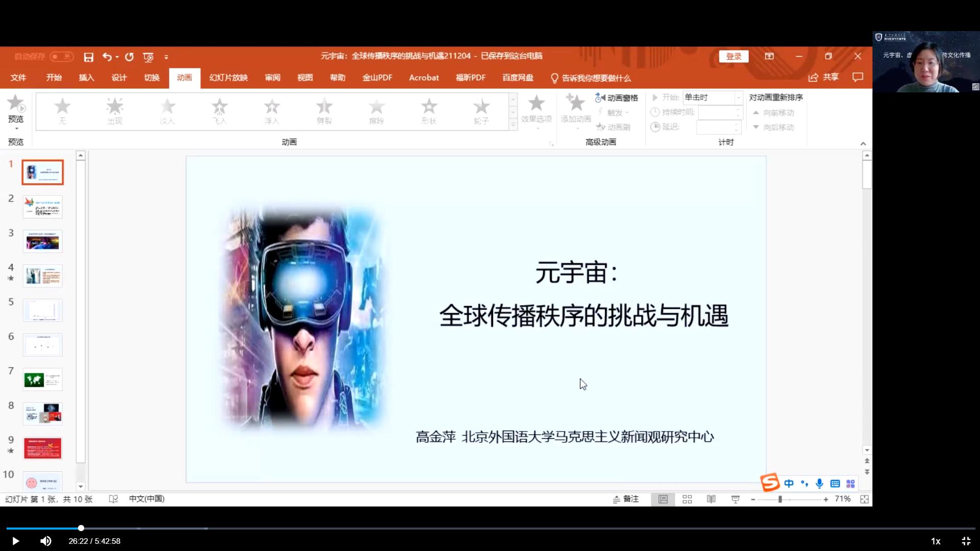Open reading view from status bar
This screenshot has width=980, height=551.
[x=711, y=499]
